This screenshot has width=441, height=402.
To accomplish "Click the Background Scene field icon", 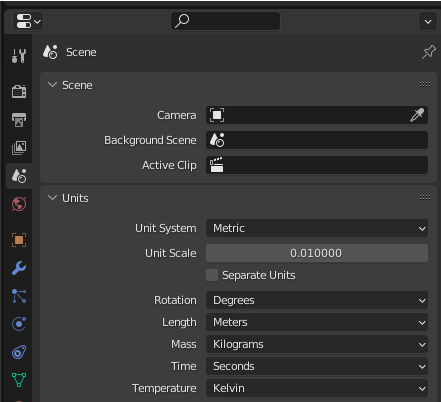I will pos(217,140).
